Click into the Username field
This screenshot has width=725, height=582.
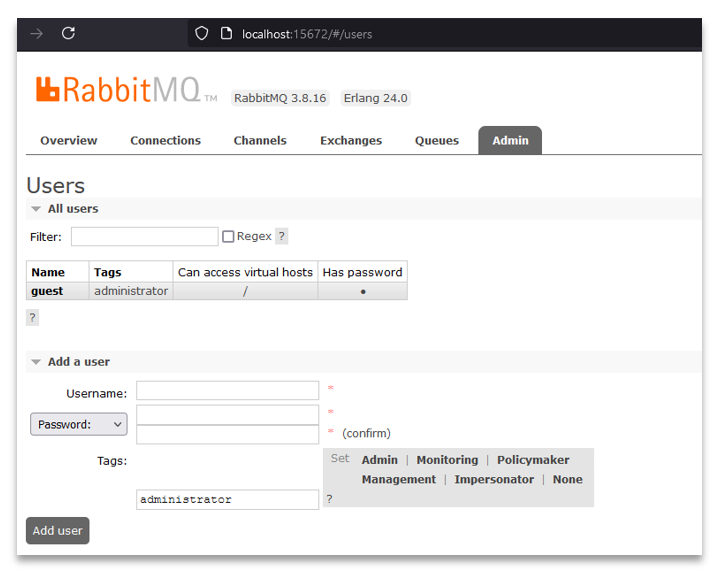227,391
